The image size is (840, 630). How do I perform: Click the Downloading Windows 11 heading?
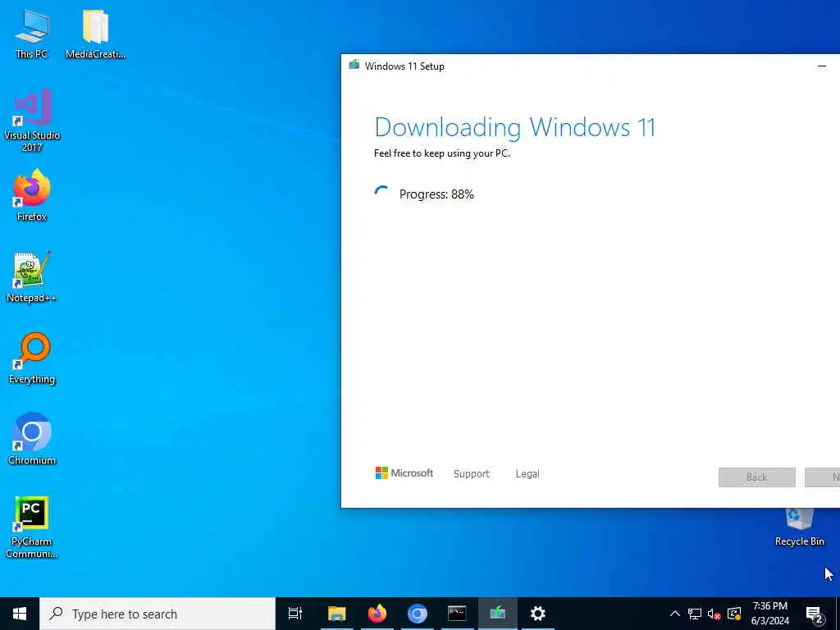[515, 127]
